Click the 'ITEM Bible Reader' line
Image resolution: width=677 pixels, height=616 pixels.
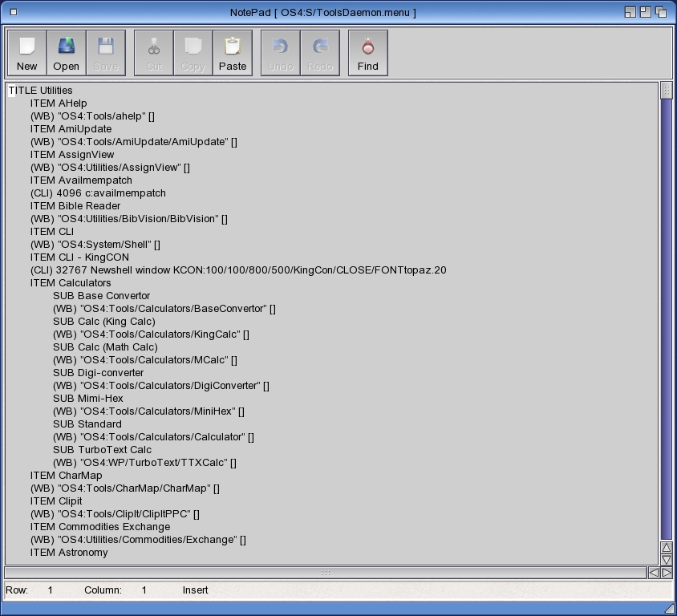coord(75,206)
